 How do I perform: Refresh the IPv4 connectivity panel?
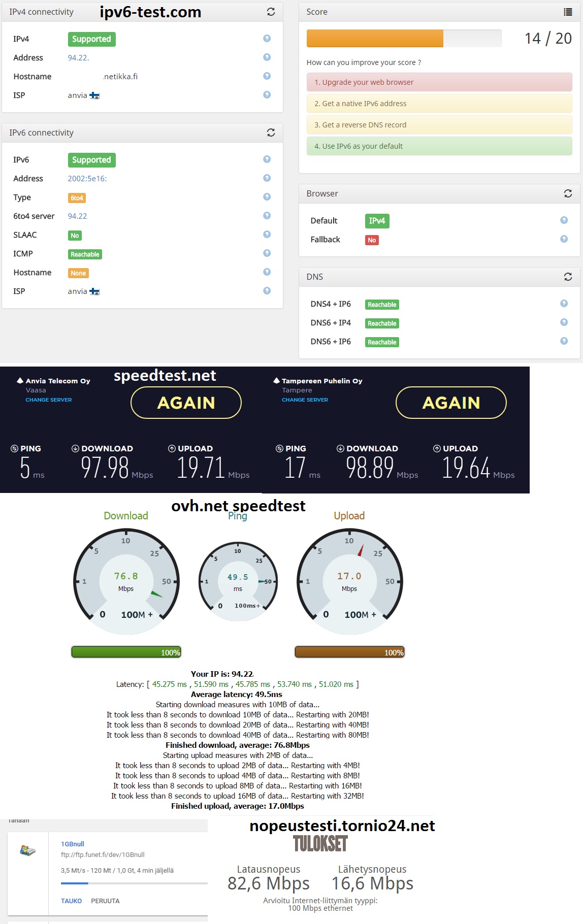271,12
